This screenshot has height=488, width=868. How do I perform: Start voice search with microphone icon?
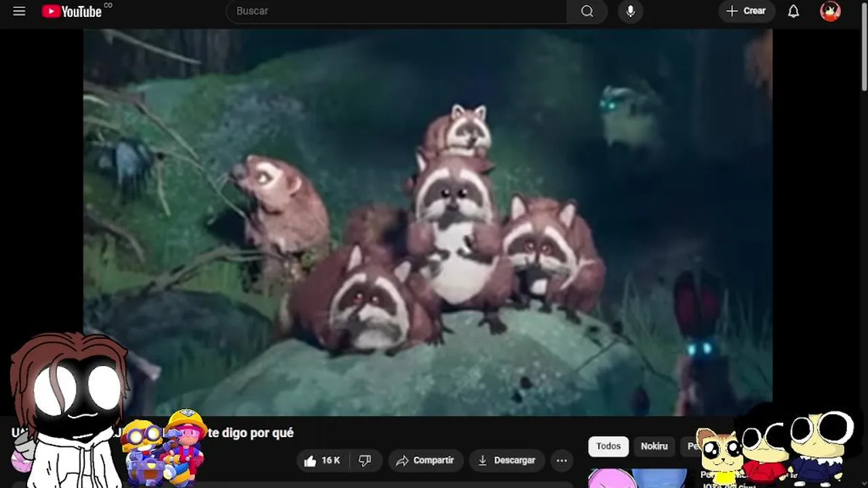[x=630, y=11]
